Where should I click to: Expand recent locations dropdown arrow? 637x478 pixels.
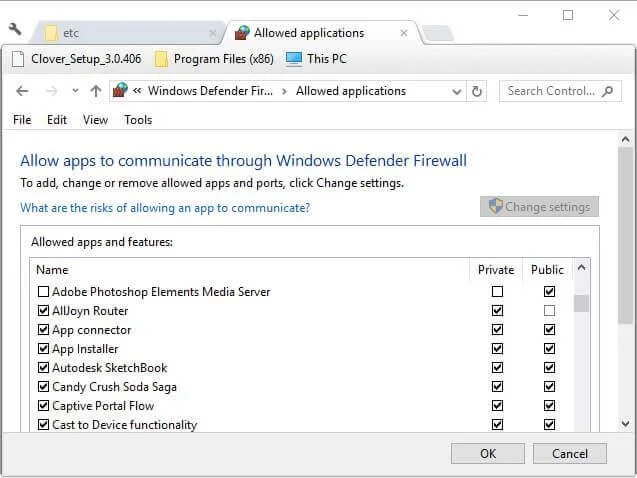75,91
